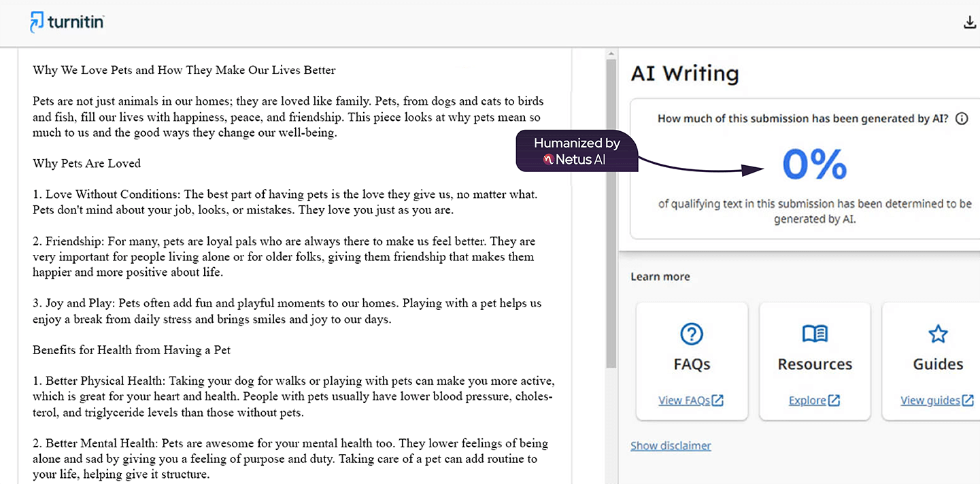
Task: Open the View guides link
Action: tap(930, 400)
